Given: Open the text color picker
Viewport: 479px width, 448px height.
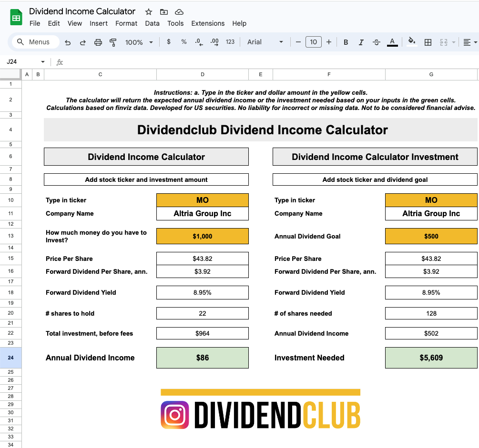Looking at the screenshot, I should tap(391, 42).
